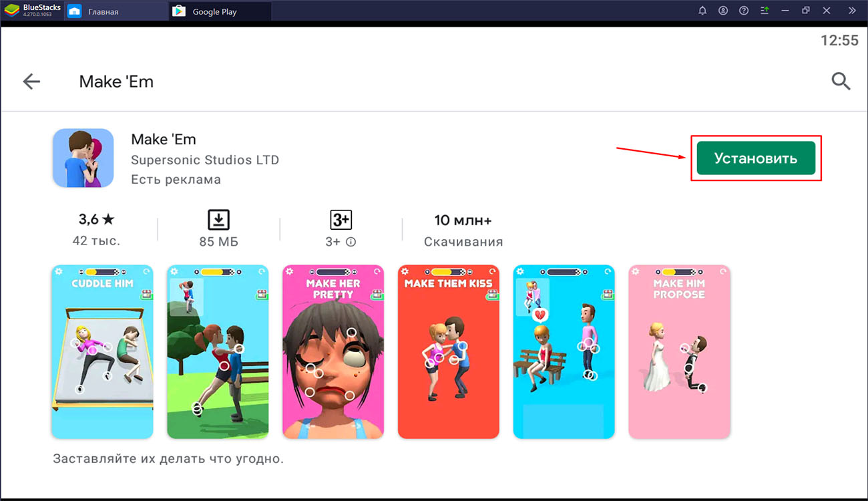This screenshot has height=501, width=868.
Task: Close the BlueStacks window
Action: [827, 11]
